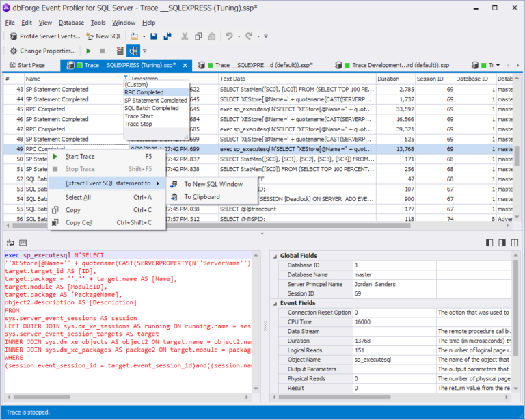The image size is (525, 420).
Task: Click the New SQL toolbar button
Action: pyautogui.click(x=104, y=36)
